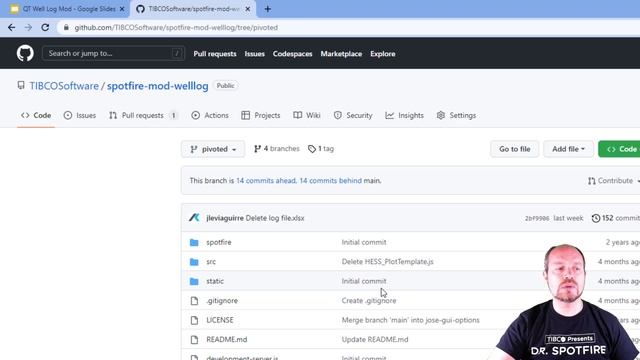The image size is (640, 360).
Task: Open the Delete log file.xlsx commit message
Action: (x=275, y=218)
